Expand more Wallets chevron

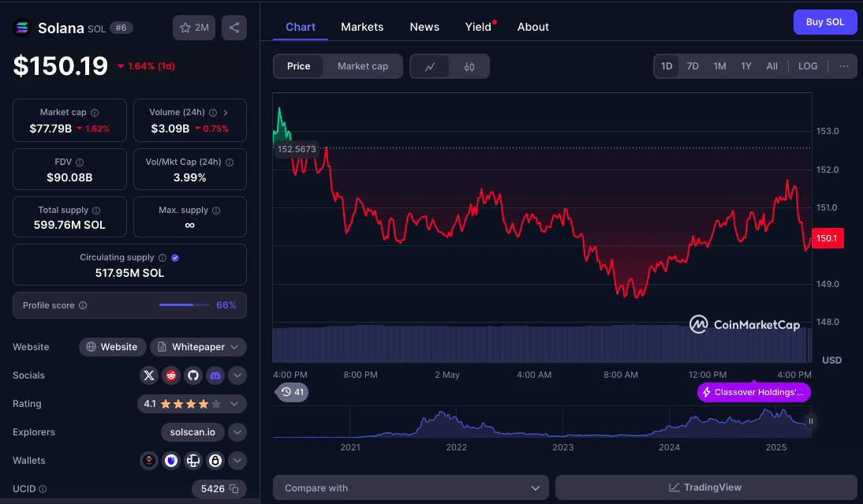(237, 461)
